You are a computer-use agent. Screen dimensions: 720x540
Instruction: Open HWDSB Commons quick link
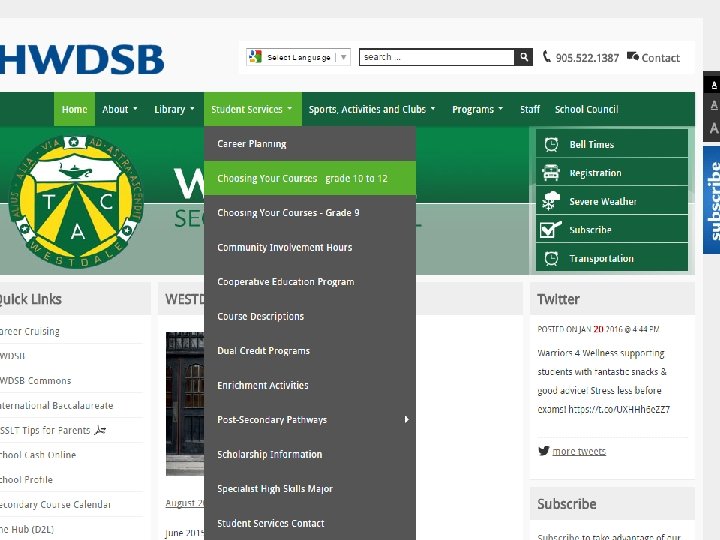tap(35, 381)
